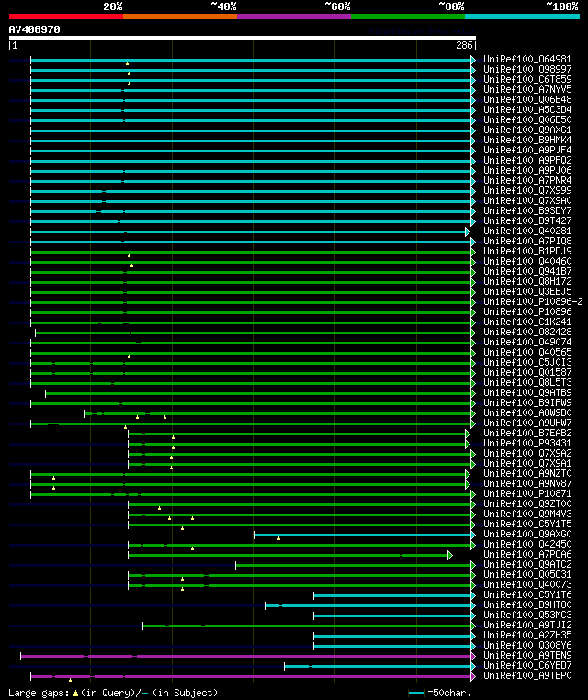
Task: Click the orange ~40% identity legend segment
Action: tap(180, 17)
